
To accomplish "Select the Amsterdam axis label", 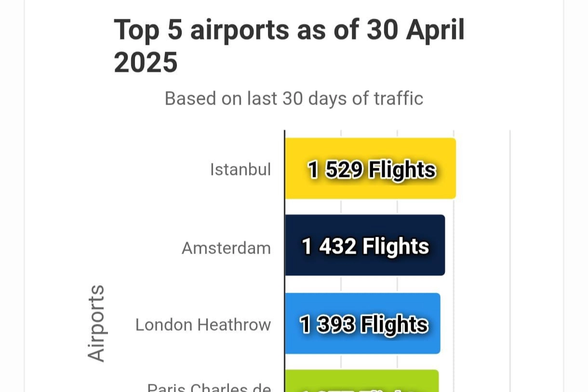I will (x=226, y=248).
